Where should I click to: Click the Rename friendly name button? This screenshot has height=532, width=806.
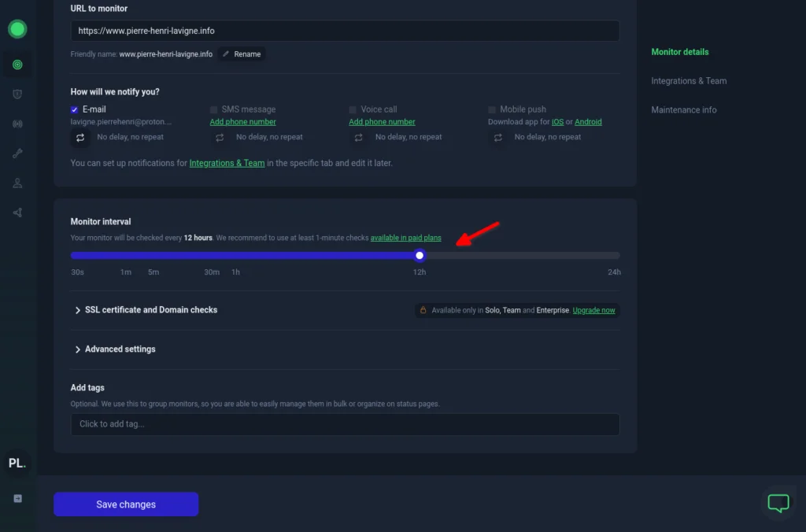(x=242, y=54)
